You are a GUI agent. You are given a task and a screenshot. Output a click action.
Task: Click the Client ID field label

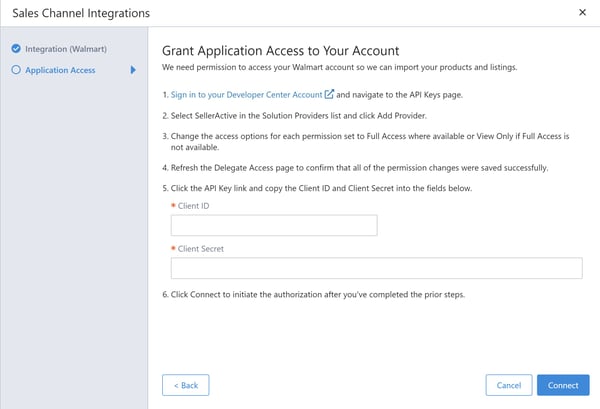[193, 206]
